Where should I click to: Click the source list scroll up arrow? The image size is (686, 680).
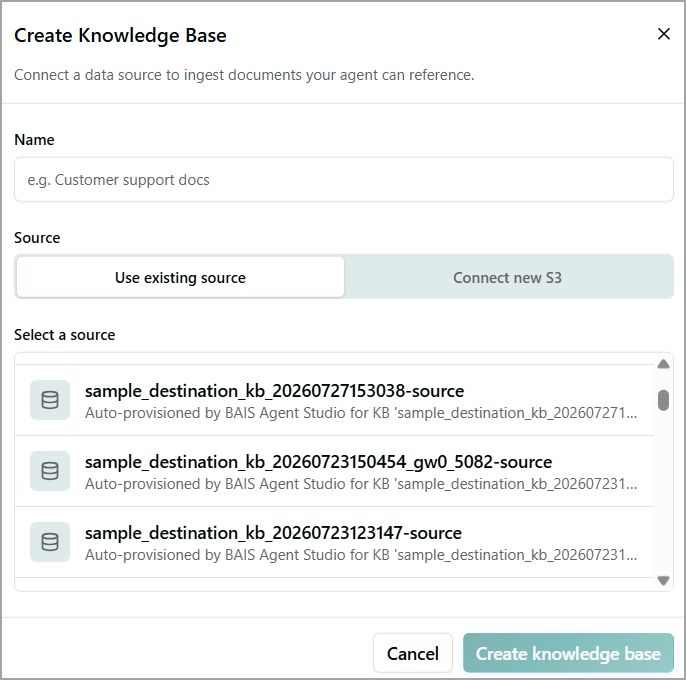pyautogui.click(x=663, y=364)
